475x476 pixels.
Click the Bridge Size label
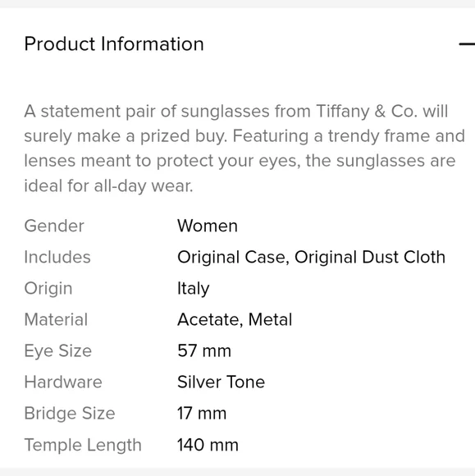click(x=70, y=414)
